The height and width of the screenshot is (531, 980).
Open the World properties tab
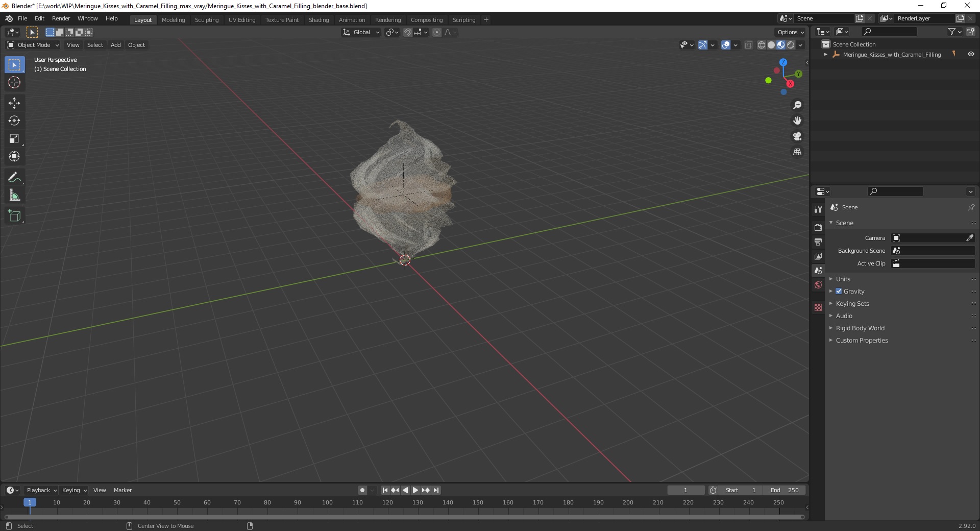[x=818, y=285]
